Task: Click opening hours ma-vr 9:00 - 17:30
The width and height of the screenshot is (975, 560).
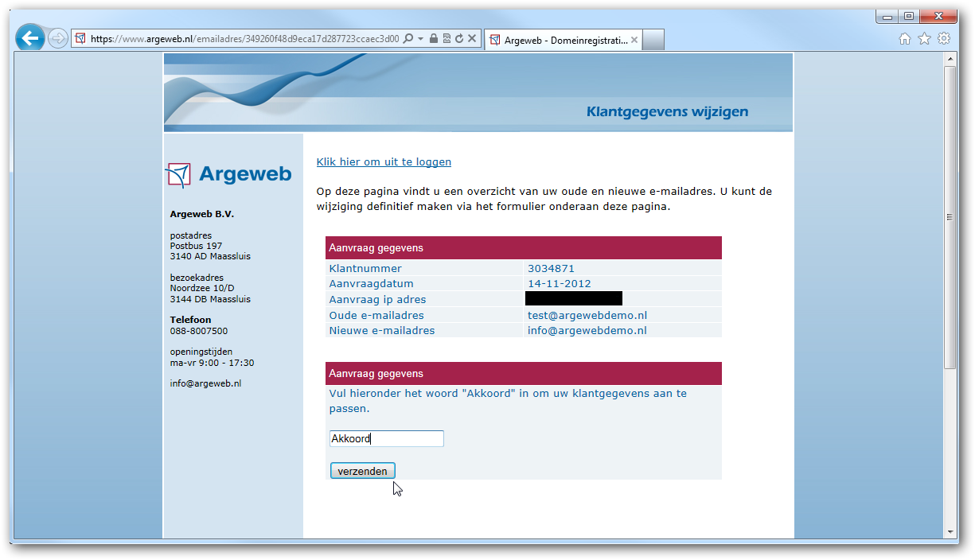Action: pos(212,363)
